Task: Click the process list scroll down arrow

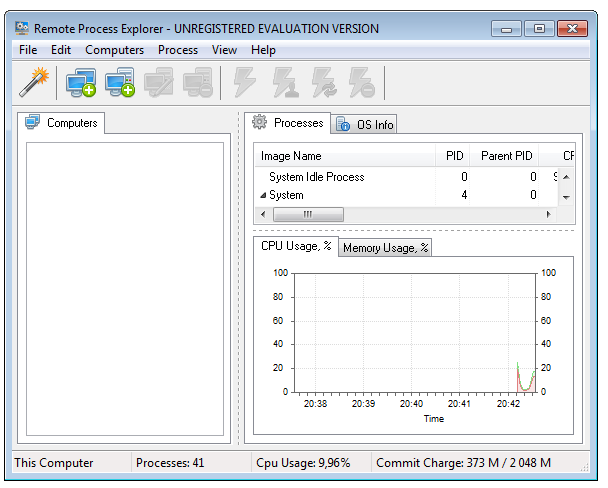Action: (x=567, y=197)
